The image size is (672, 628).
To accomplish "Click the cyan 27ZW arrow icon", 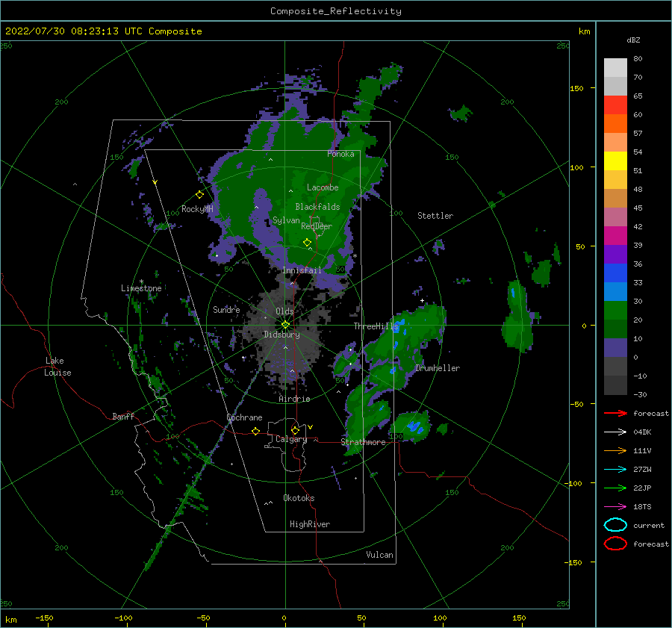I will 615,470.
